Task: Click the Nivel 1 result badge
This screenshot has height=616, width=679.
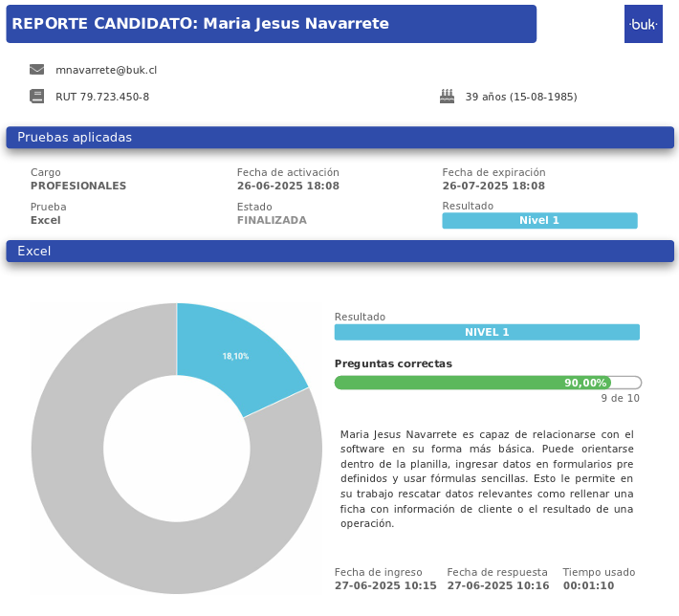Action: coord(539,221)
